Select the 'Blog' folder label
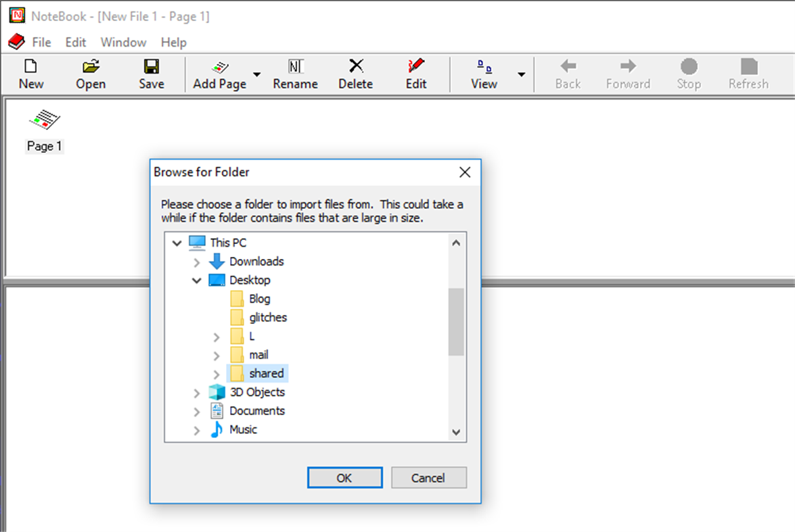795x532 pixels. pyautogui.click(x=260, y=299)
